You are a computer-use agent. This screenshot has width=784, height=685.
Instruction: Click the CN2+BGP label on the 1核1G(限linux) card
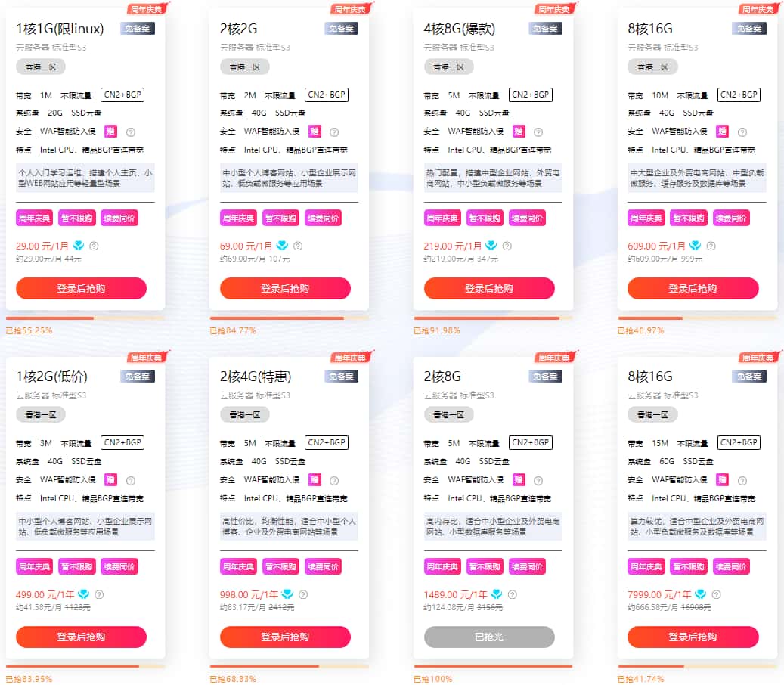tap(122, 95)
